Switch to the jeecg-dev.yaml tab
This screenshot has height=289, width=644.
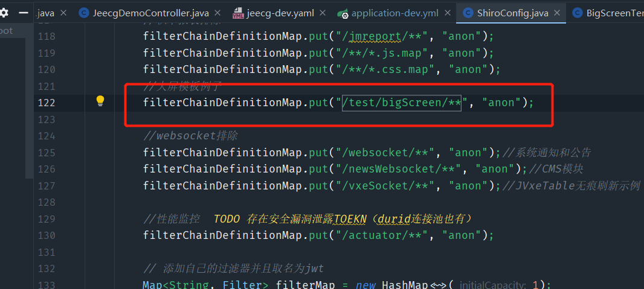click(281, 13)
